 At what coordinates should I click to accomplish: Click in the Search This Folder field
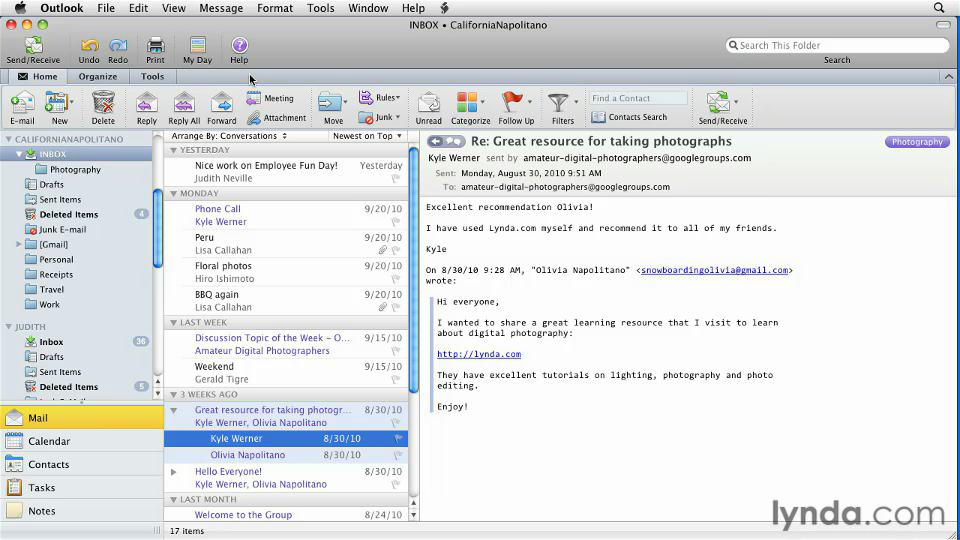pos(837,45)
